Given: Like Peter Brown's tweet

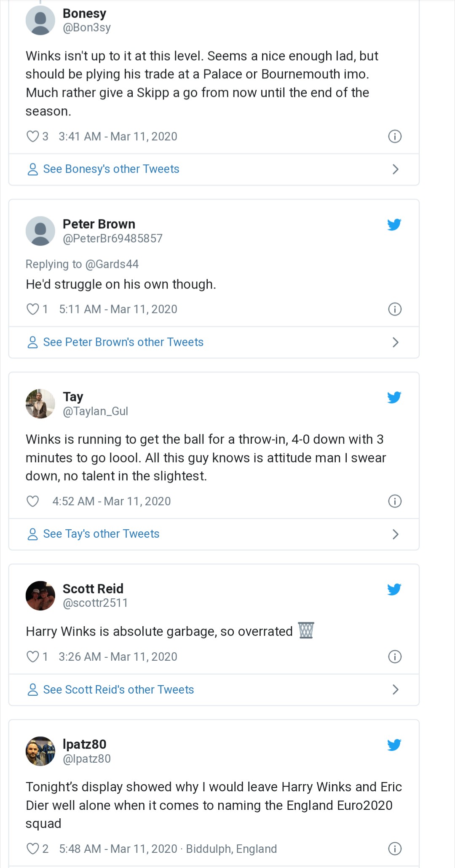Looking at the screenshot, I should (x=32, y=309).
